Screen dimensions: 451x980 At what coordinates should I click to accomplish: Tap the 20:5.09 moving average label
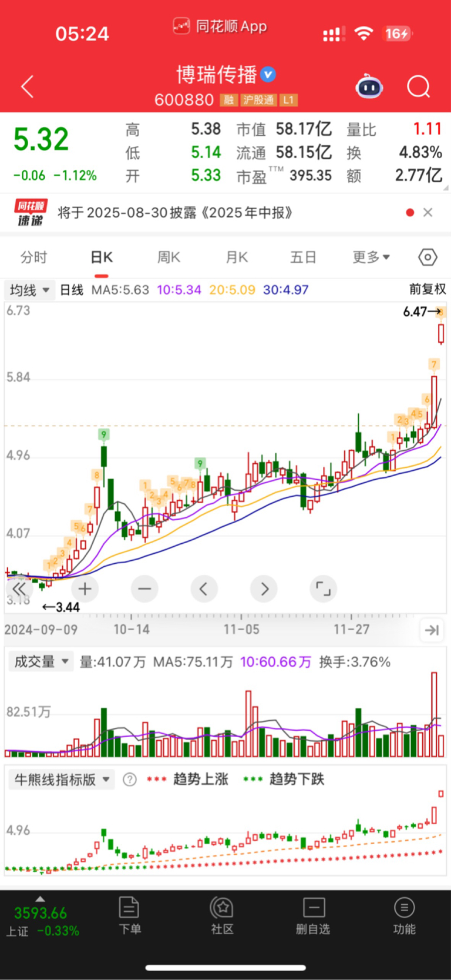[x=232, y=290]
